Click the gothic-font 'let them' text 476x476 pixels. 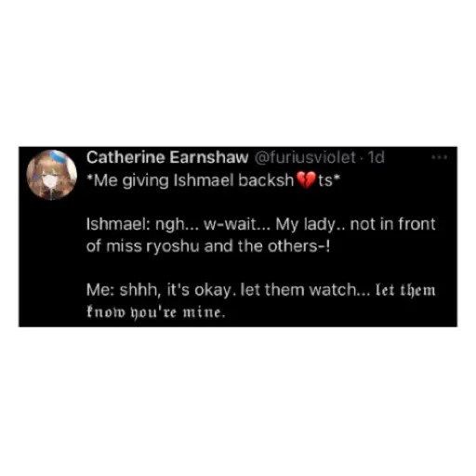pyautogui.click(x=405, y=291)
